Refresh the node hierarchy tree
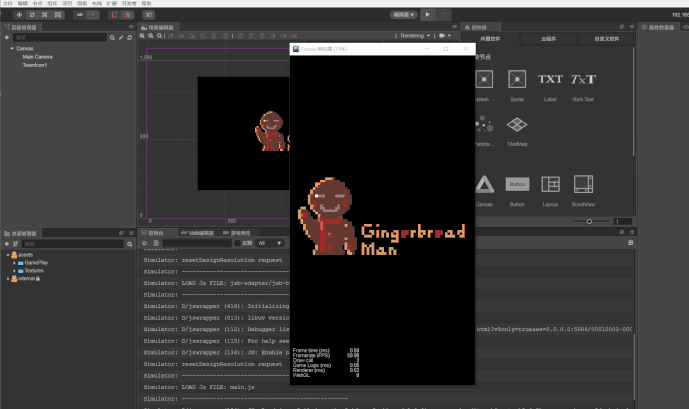The width and height of the screenshot is (689, 409). coord(129,38)
